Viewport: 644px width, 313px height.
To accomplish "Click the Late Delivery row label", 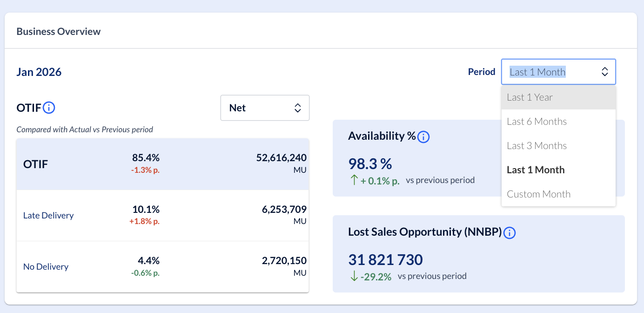I will (x=48, y=216).
